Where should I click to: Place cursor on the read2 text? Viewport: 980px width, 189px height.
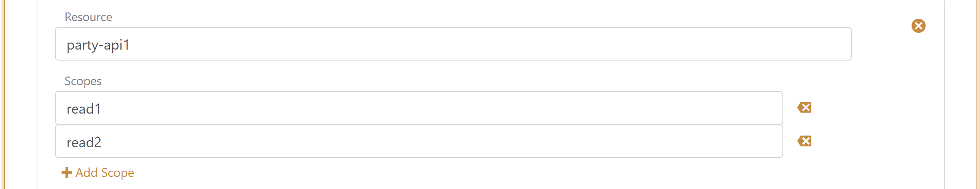[x=84, y=143]
